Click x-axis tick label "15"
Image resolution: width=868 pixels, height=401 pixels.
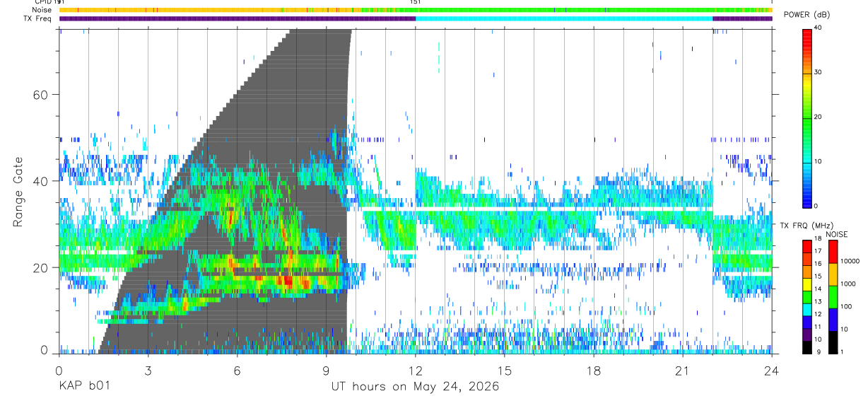(505, 371)
